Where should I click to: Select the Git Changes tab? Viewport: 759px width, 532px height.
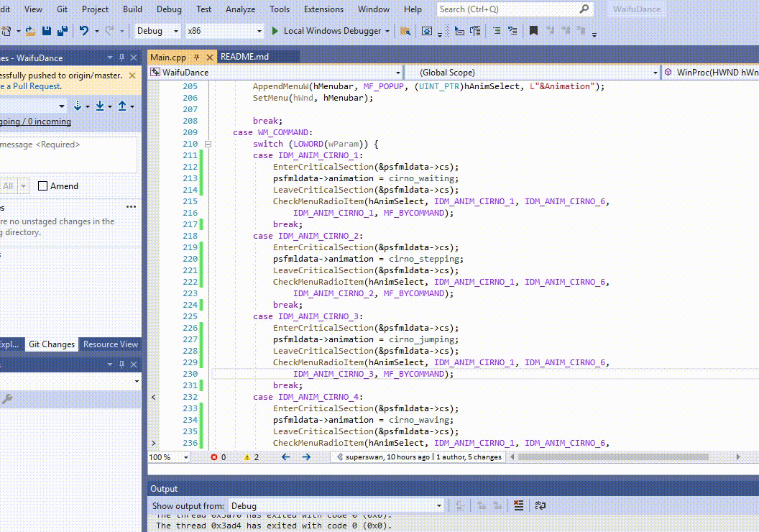click(x=52, y=344)
